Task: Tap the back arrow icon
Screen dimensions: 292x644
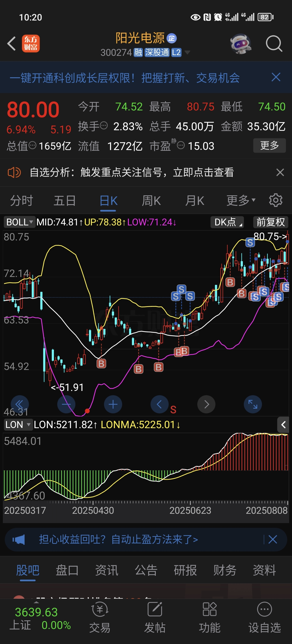Action: tap(11, 43)
